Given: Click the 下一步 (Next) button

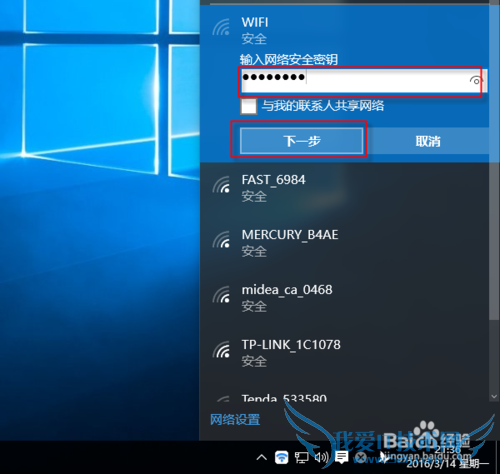Looking at the screenshot, I should [301, 141].
